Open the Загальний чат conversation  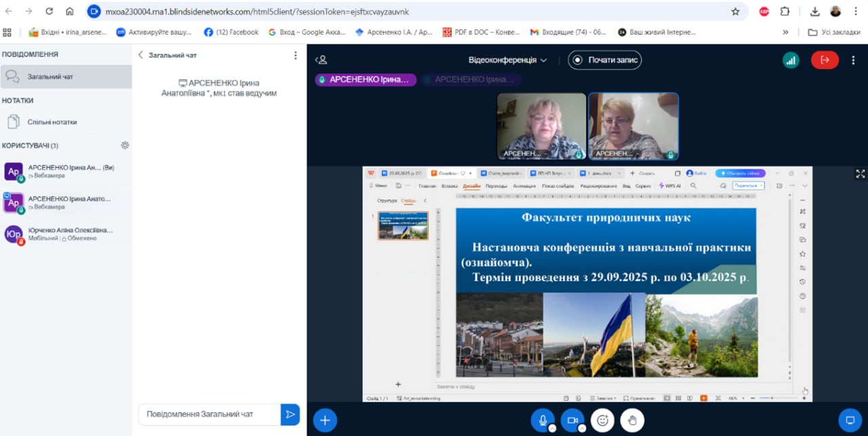pos(50,77)
